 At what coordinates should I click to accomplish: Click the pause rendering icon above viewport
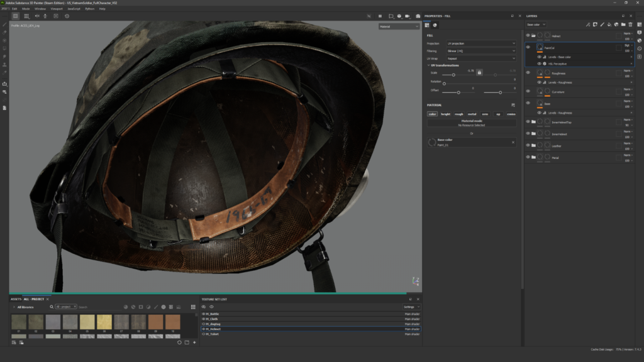pos(380,16)
